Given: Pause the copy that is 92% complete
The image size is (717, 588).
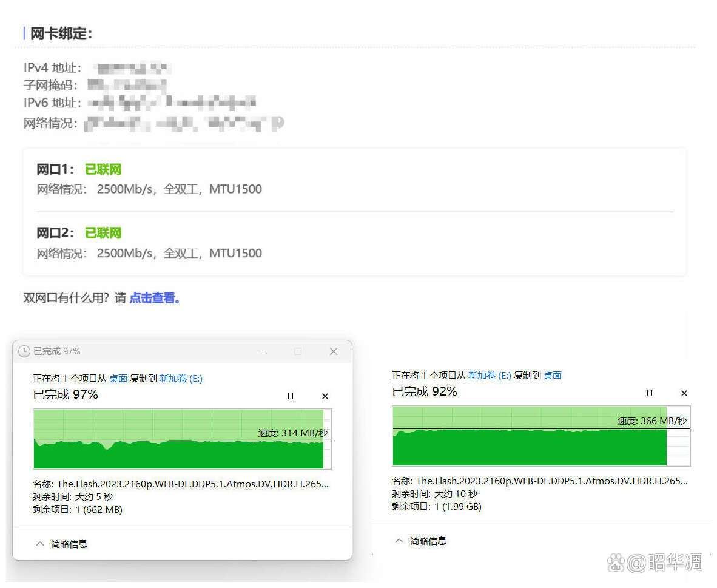Looking at the screenshot, I should tap(649, 393).
